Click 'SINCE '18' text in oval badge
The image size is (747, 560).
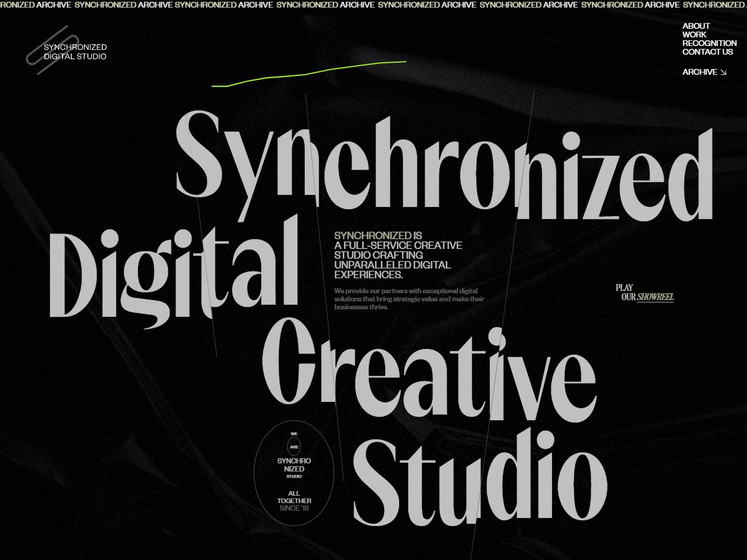point(294,508)
